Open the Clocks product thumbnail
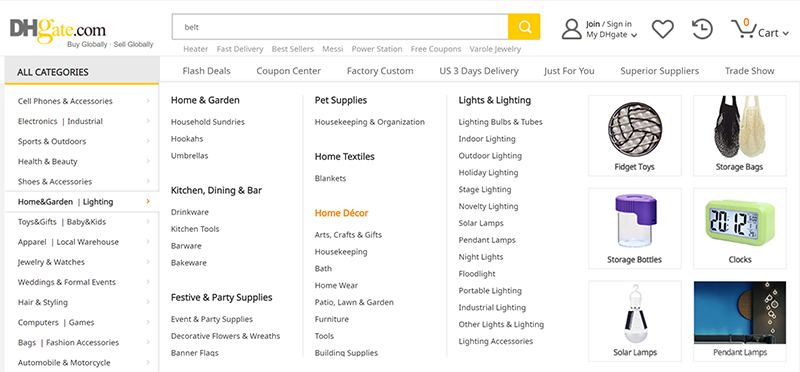800x372 pixels. [740, 228]
